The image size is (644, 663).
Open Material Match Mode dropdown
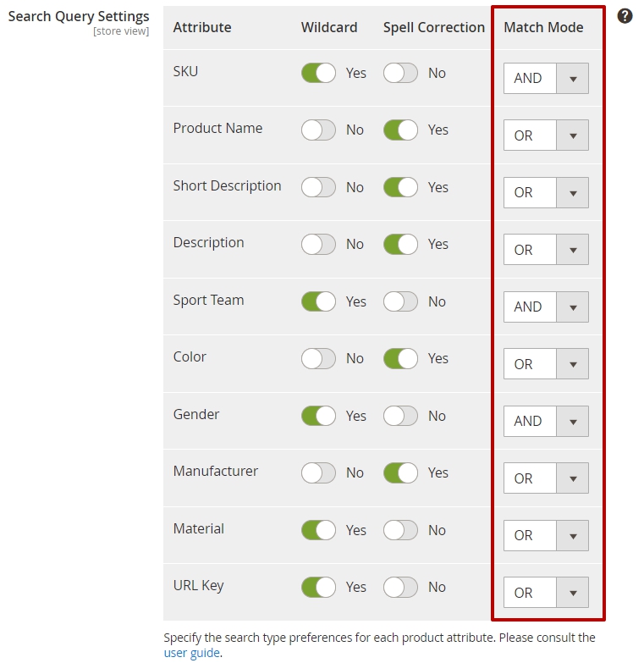click(546, 535)
